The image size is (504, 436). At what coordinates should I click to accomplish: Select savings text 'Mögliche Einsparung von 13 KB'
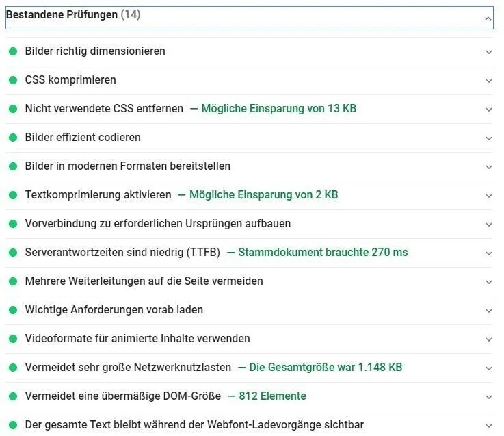(279, 109)
